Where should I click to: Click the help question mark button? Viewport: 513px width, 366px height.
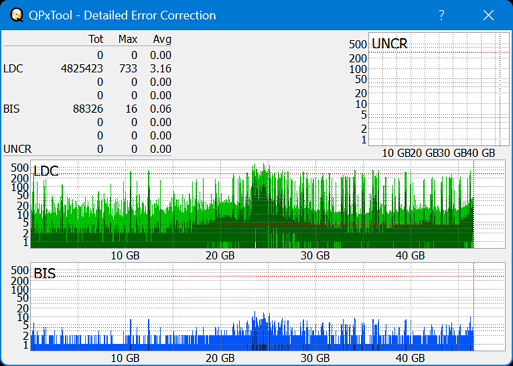click(441, 15)
